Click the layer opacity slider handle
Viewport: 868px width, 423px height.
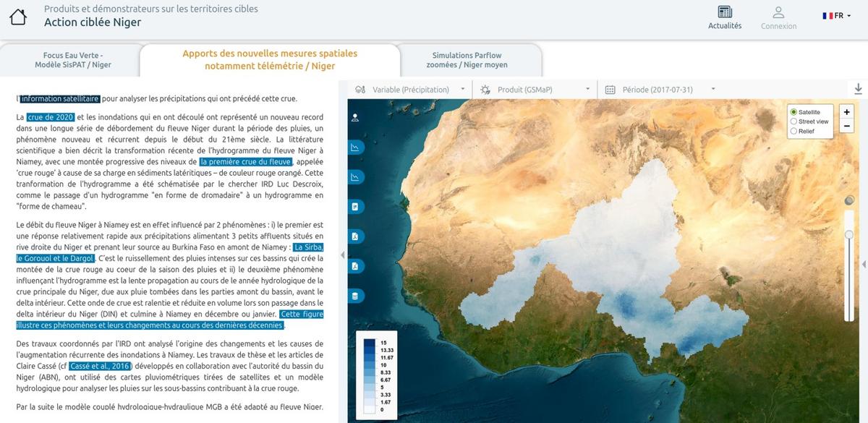[849, 235]
